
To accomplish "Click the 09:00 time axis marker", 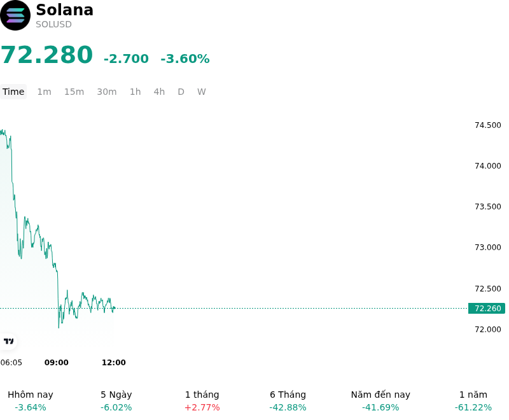I will [x=57, y=363].
